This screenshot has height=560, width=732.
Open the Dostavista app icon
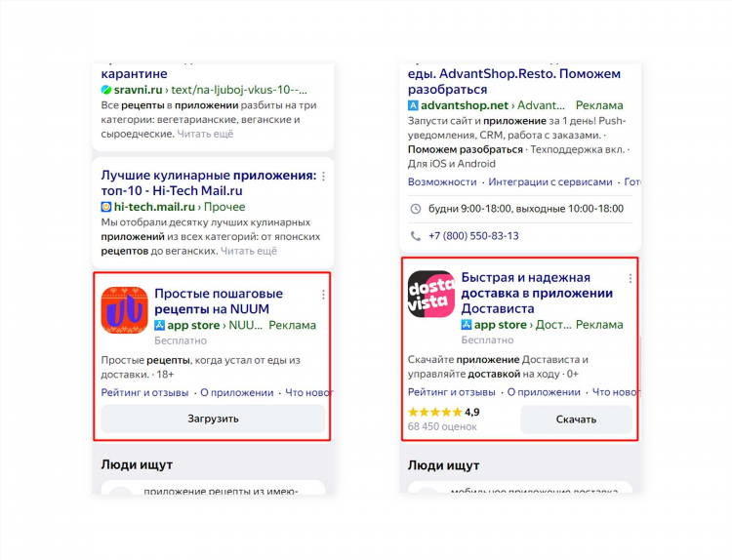(x=430, y=294)
